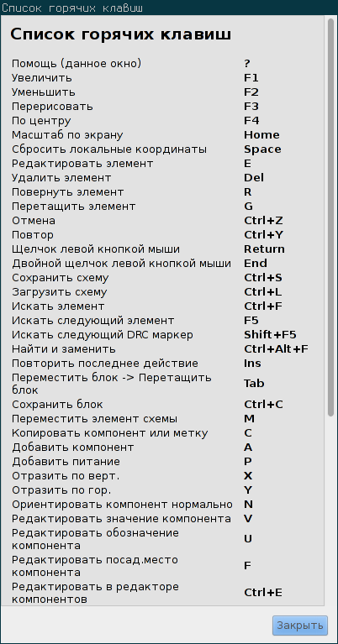Click the scrollbar track below the thumb
Image resolution: width=338 pixels, height=644 pixels.
click(330, 511)
